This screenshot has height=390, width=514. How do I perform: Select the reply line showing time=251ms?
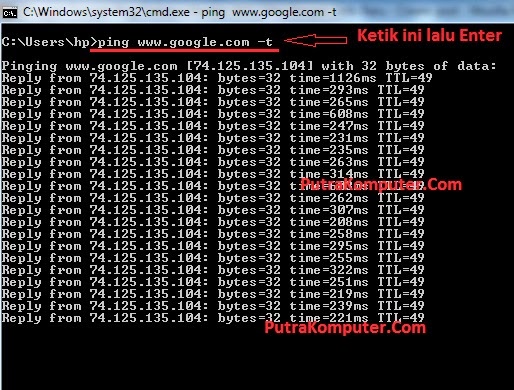coord(213,282)
